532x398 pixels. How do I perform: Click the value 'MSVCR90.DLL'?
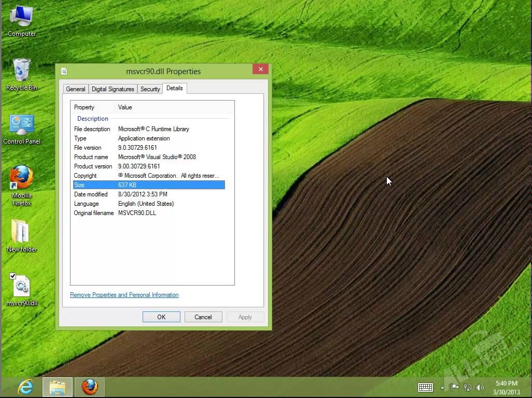[137, 213]
